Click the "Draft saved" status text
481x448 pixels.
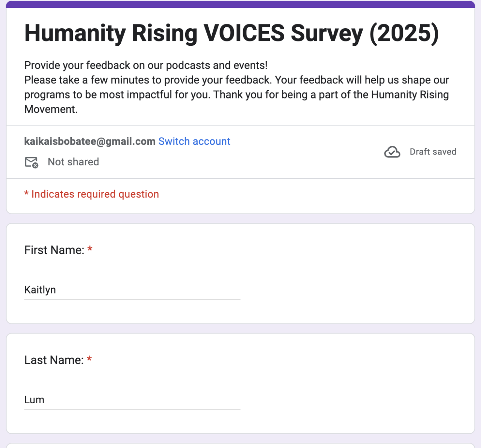433,152
